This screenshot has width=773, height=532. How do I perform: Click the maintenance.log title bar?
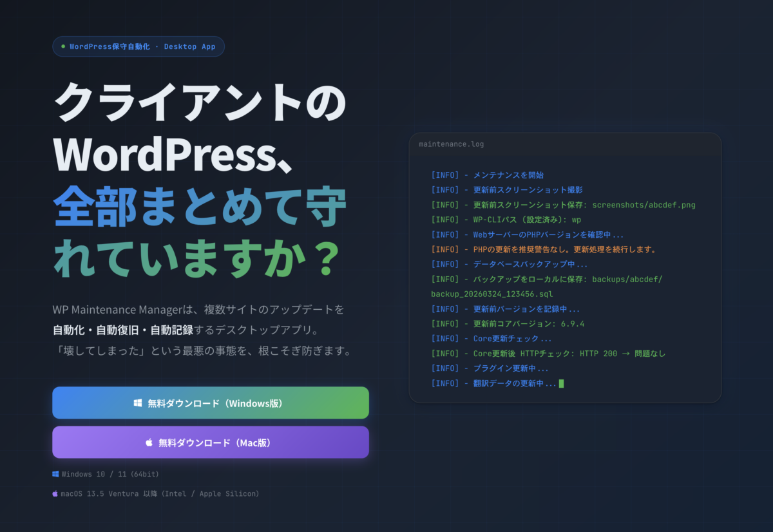tap(565, 144)
